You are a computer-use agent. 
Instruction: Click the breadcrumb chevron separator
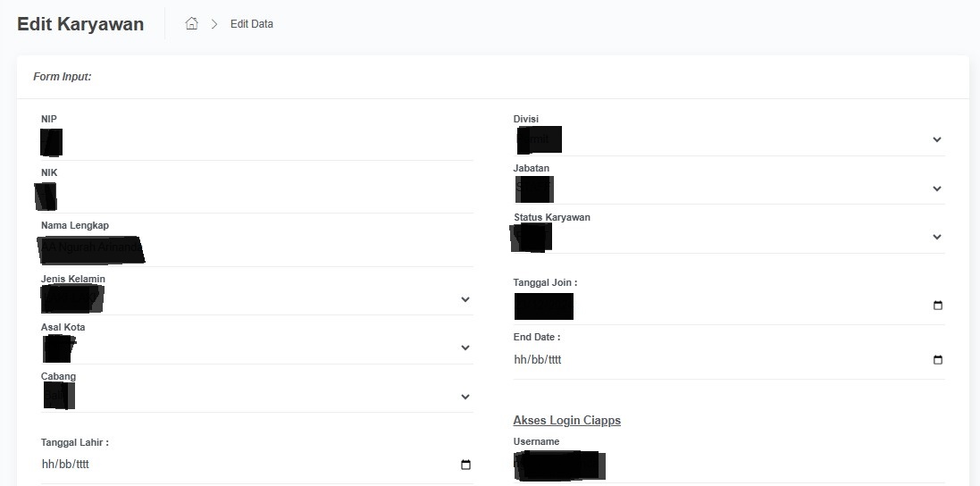(x=214, y=24)
